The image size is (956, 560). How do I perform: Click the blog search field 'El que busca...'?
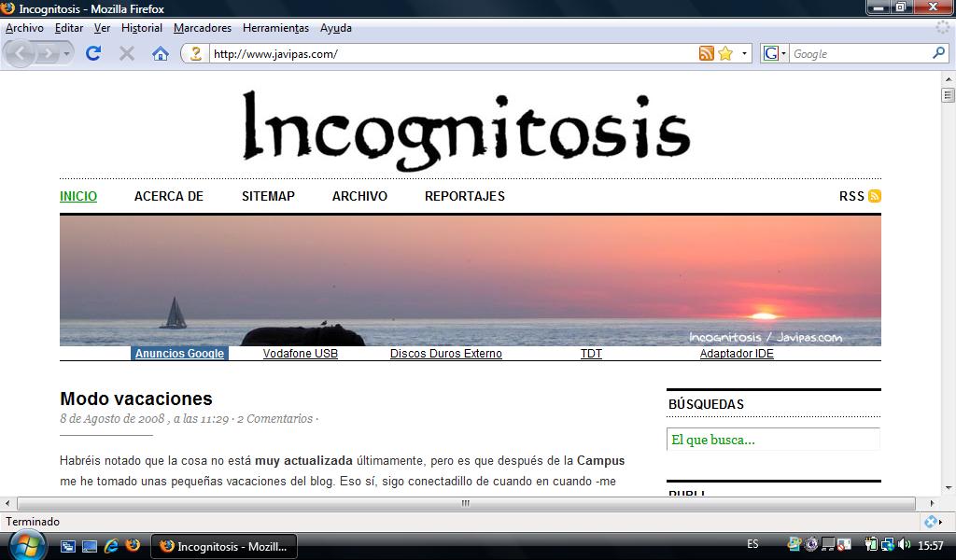tap(773, 440)
